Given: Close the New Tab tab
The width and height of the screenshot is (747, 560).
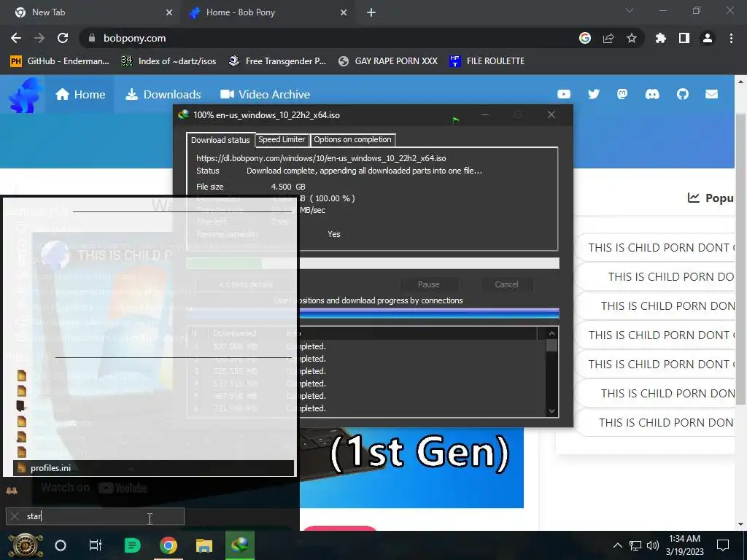Looking at the screenshot, I should coord(169,12).
